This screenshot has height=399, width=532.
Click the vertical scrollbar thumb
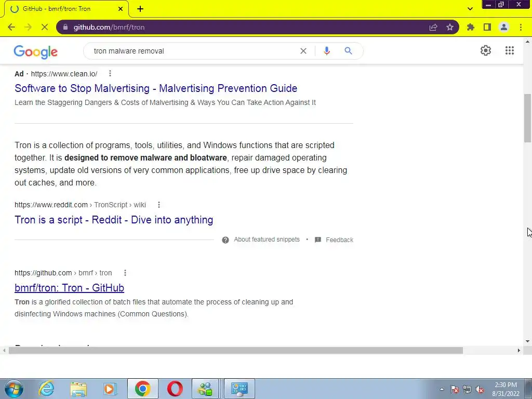point(528,118)
